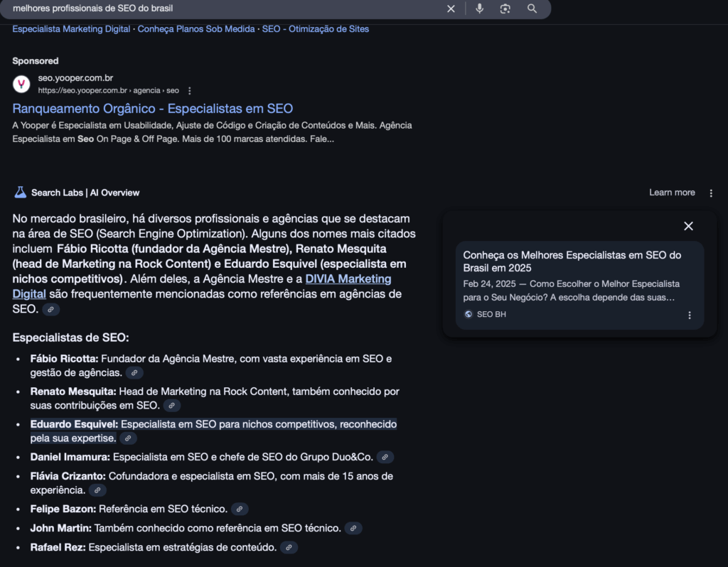Click the name Flávia Crizanto in the list
The width and height of the screenshot is (728, 567).
coord(68,476)
